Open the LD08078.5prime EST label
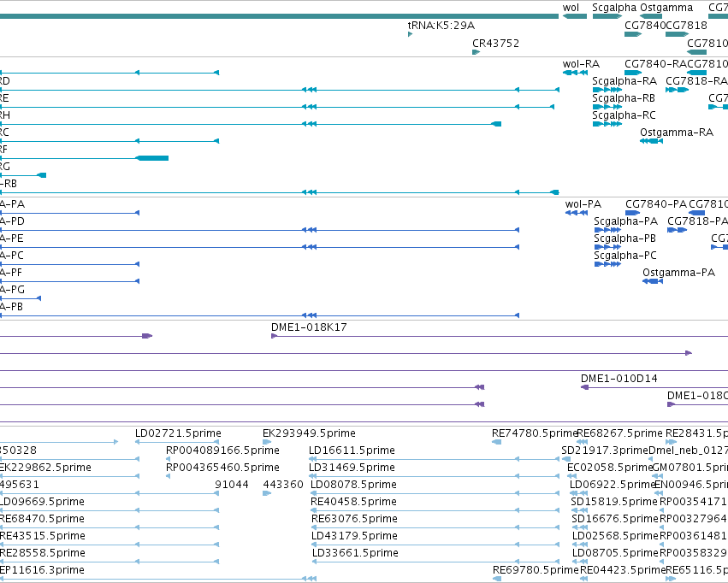Screen dimensions: 728x583 click(353, 486)
